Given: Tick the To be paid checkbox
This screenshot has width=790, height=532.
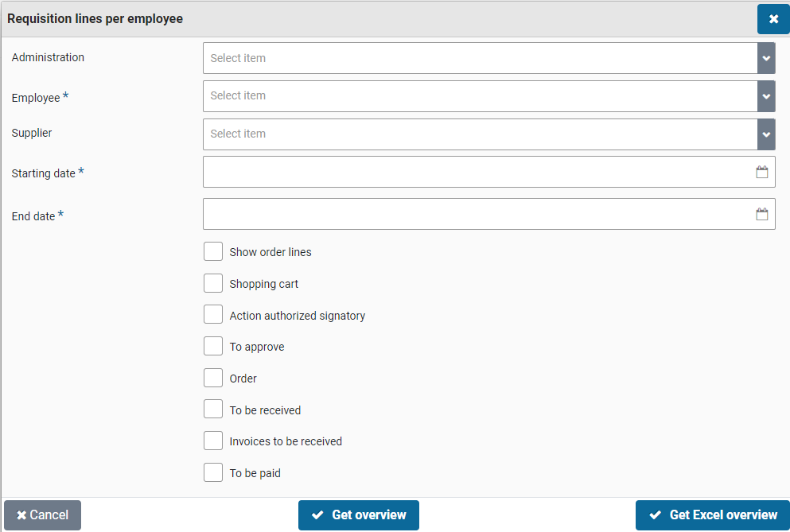Looking at the screenshot, I should click(x=213, y=472).
